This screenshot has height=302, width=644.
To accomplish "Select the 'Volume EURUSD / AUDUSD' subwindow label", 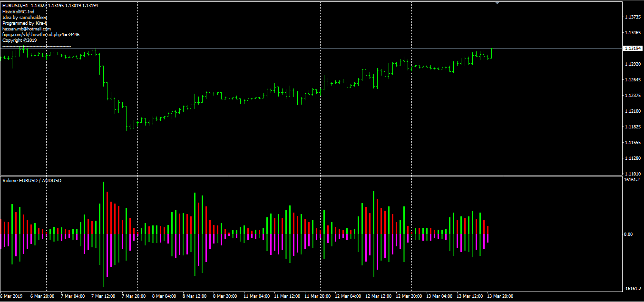I will [x=32, y=181].
